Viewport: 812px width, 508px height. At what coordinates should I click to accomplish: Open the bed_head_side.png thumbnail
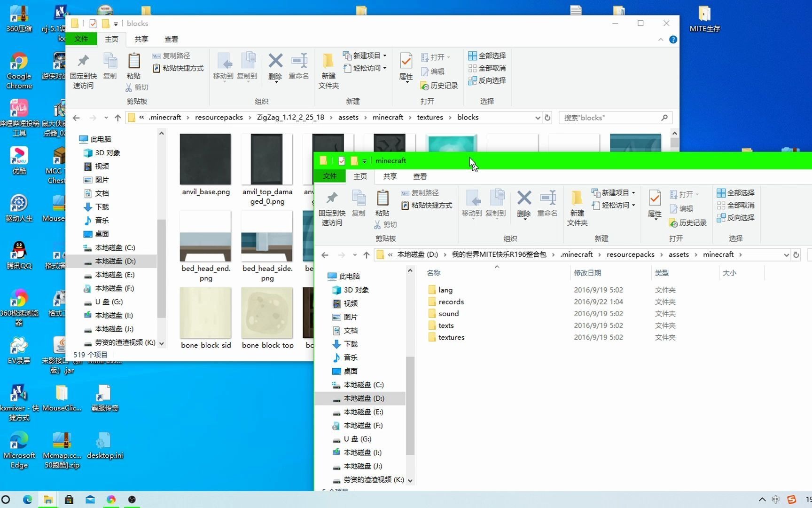[267, 236]
